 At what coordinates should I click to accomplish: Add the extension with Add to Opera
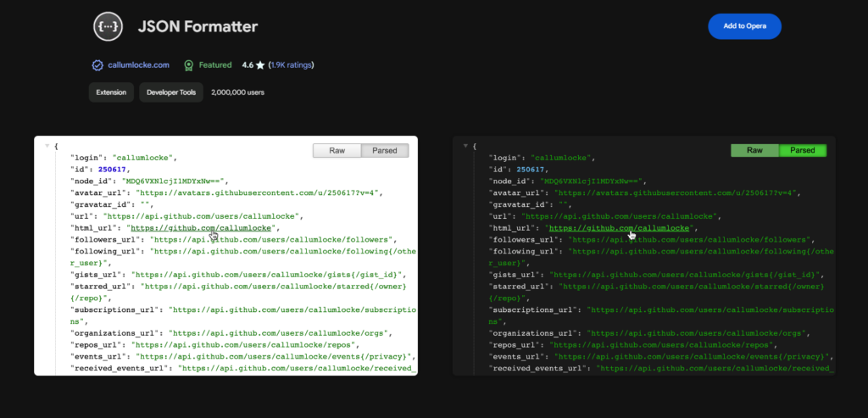[x=744, y=26]
